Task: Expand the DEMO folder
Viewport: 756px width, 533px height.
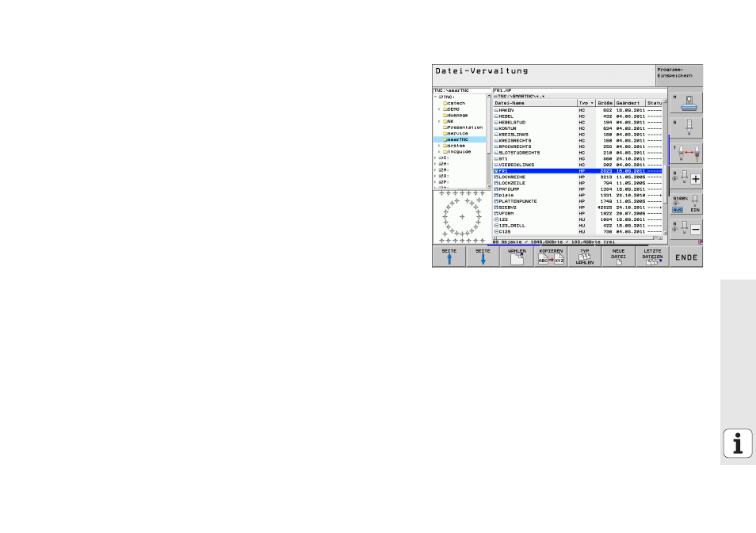Action: [439, 109]
